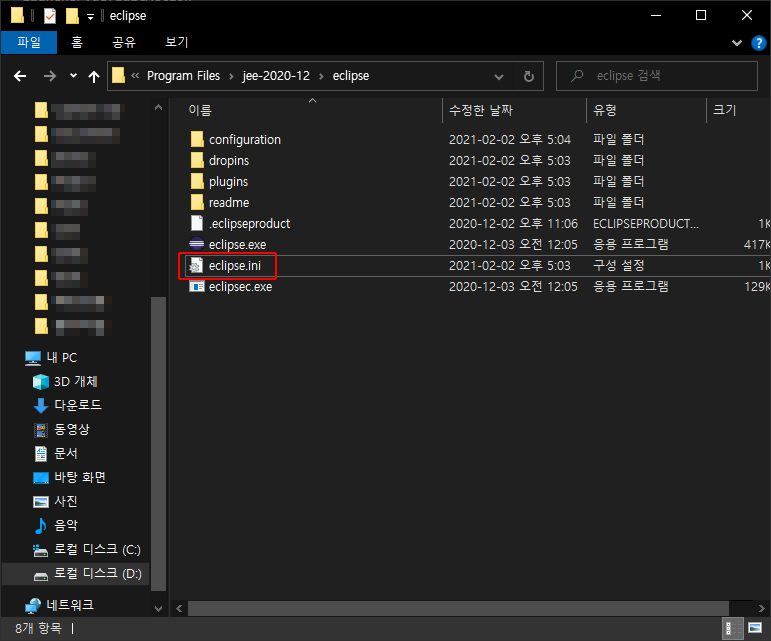Click the horizontal scrollbar left arrow
Screen dimensions: 771x641
tap(179, 609)
